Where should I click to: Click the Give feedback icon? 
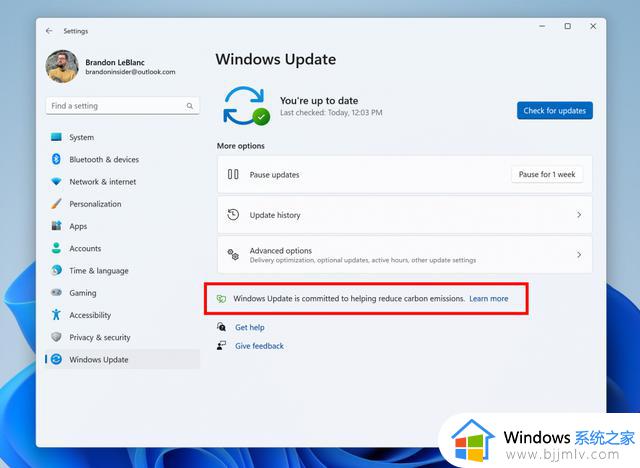pyautogui.click(x=221, y=346)
